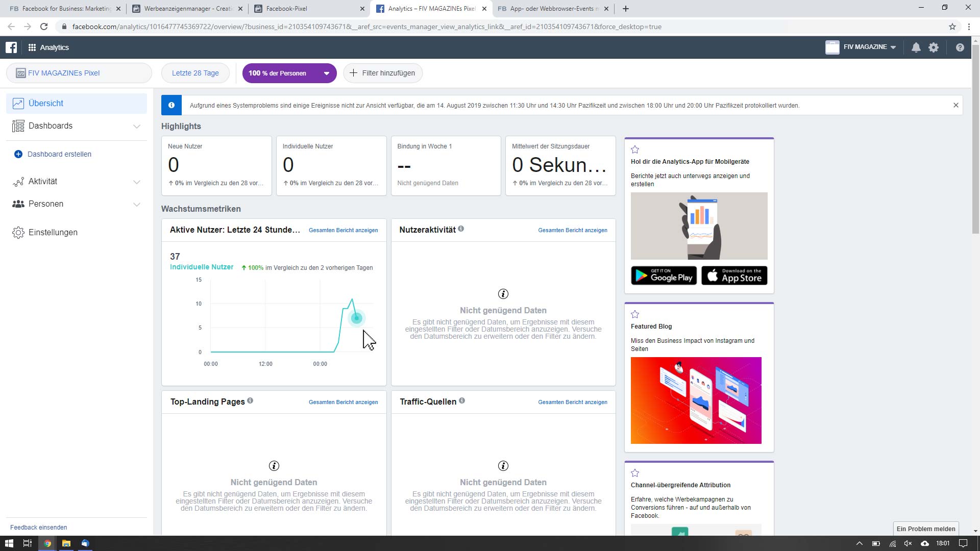Viewport: 980px width, 551px height.
Task: Open the Letzte 28 Tage date range picker
Action: point(195,73)
